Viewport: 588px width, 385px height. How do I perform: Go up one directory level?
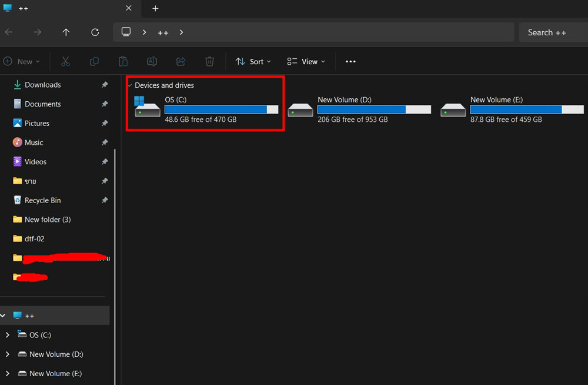click(66, 32)
